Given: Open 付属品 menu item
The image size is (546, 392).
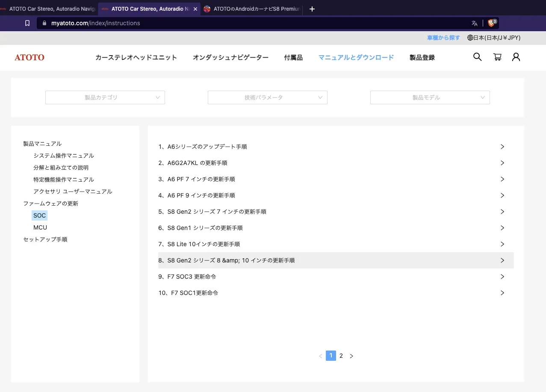Looking at the screenshot, I should pos(293,57).
